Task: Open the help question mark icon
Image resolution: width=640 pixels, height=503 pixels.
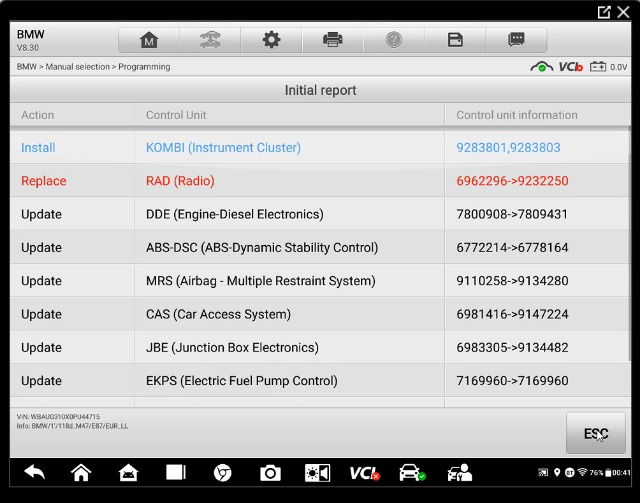Action: [394, 40]
